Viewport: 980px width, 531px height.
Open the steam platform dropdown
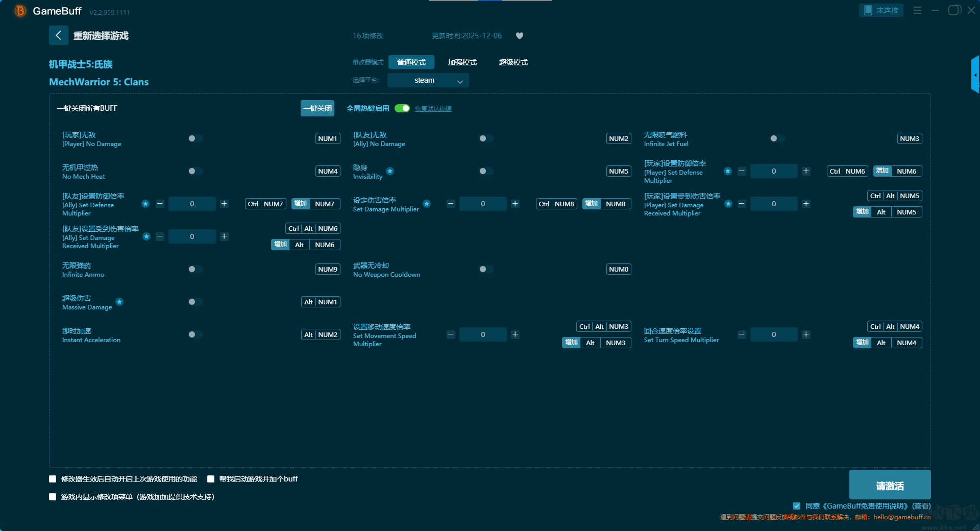428,80
